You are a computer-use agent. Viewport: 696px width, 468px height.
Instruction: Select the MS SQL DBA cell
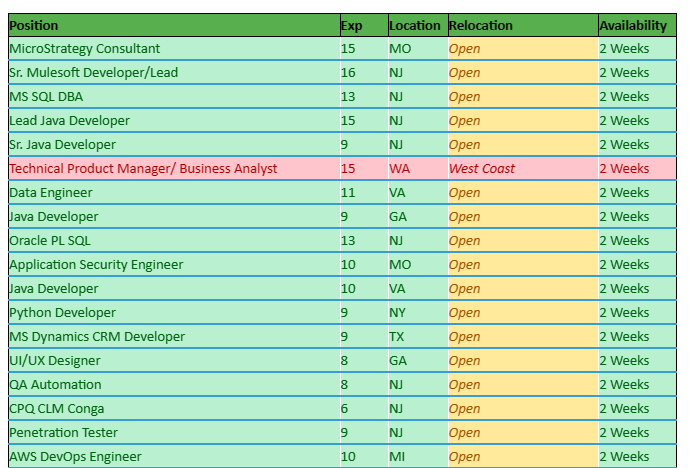[x=174, y=96]
